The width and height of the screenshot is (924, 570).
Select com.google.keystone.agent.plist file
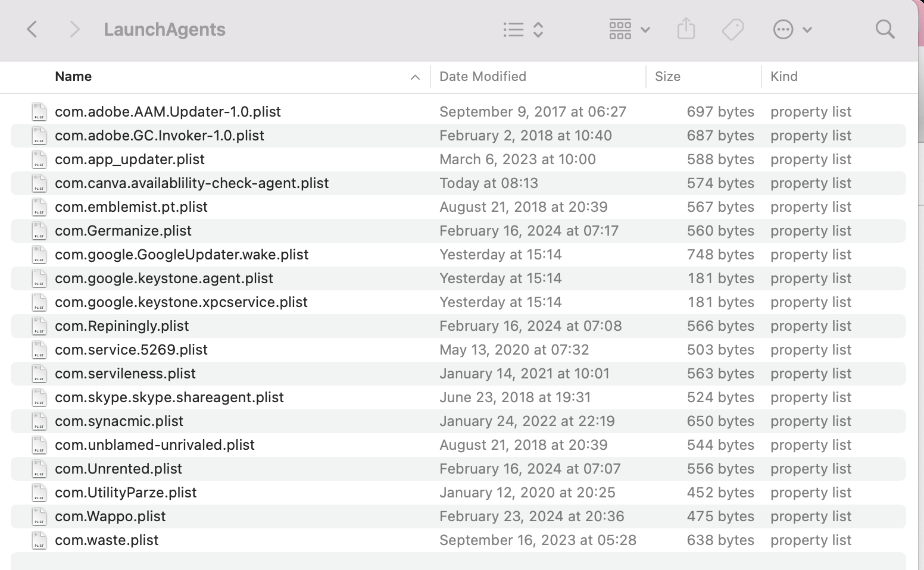coord(164,278)
